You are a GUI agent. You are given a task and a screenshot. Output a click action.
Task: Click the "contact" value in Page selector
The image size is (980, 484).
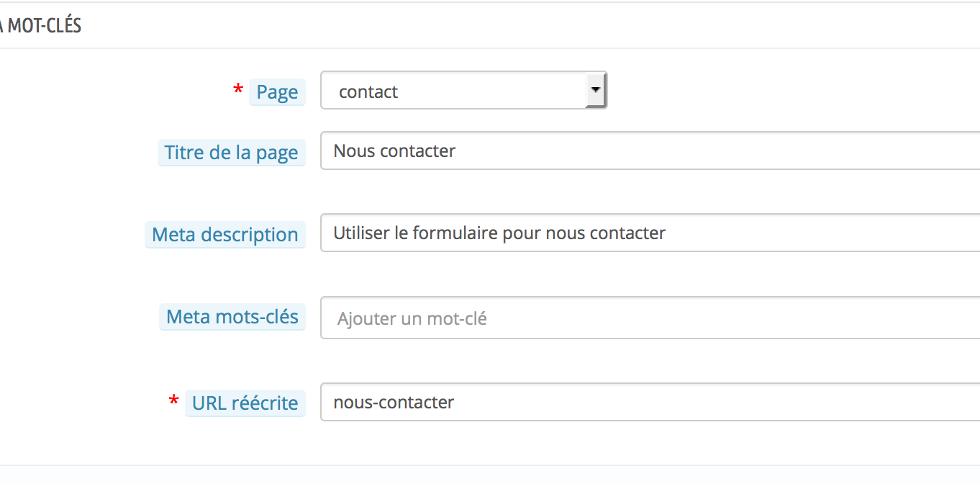(368, 92)
